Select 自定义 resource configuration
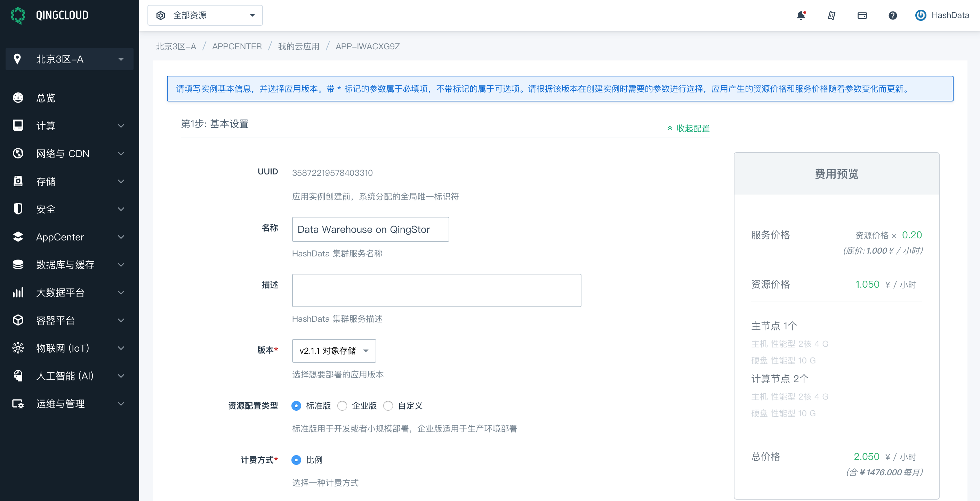The width and height of the screenshot is (980, 501). pyautogui.click(x=388, y=405)
